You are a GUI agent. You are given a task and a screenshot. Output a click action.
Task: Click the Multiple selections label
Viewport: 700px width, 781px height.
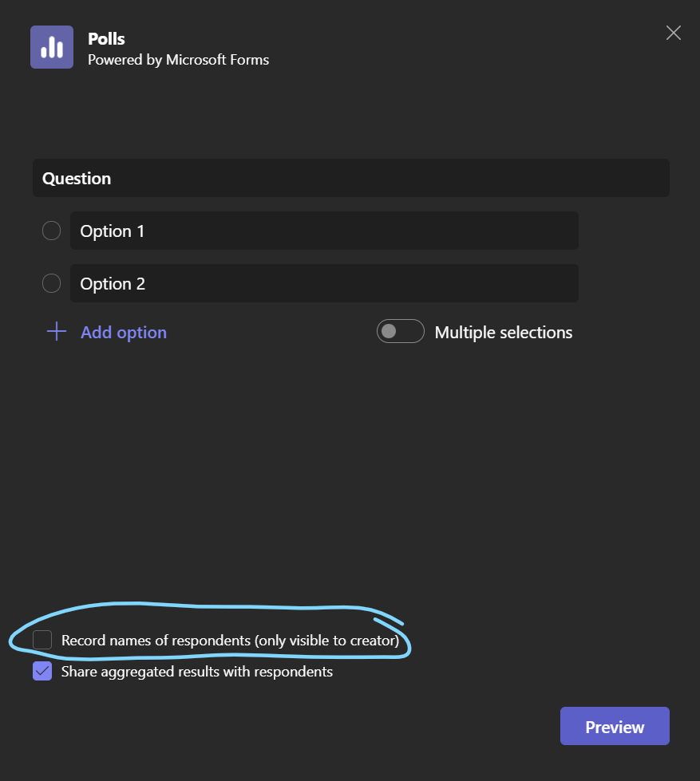[503, 332]
